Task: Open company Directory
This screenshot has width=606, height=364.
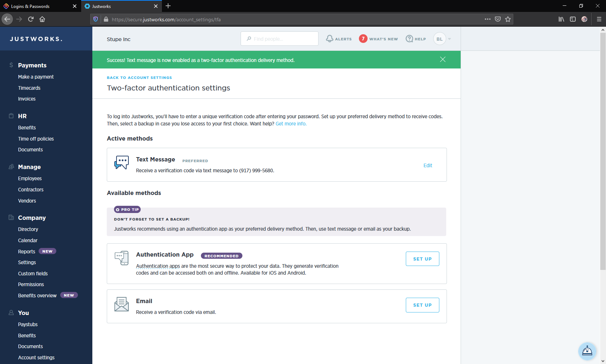Action: tap(28, 229)
